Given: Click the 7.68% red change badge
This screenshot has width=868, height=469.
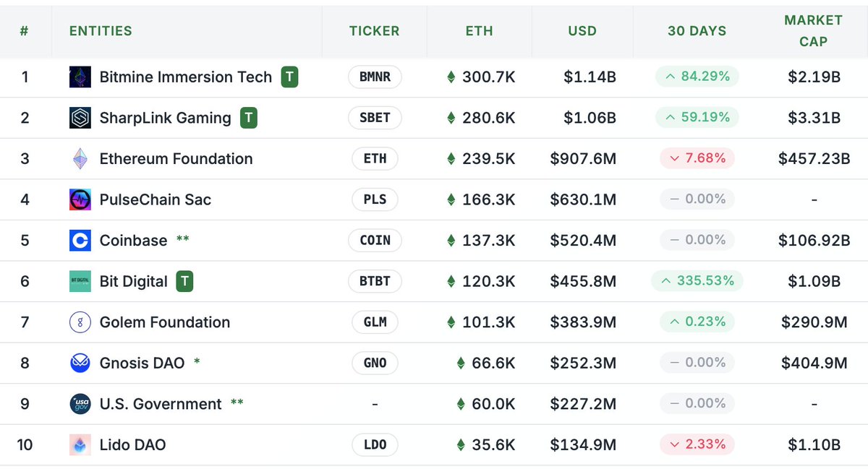Looking at the screenshot, I should pos(697,158).
